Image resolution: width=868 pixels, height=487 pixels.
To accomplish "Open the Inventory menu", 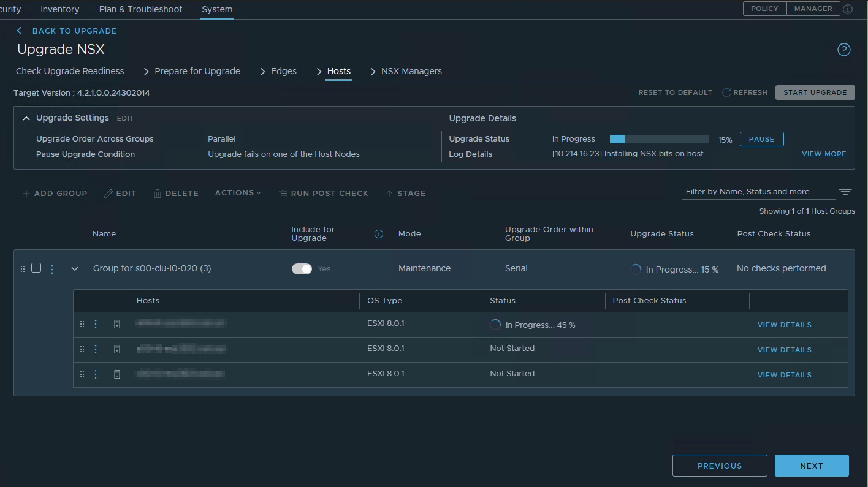I will click(60, 9).
